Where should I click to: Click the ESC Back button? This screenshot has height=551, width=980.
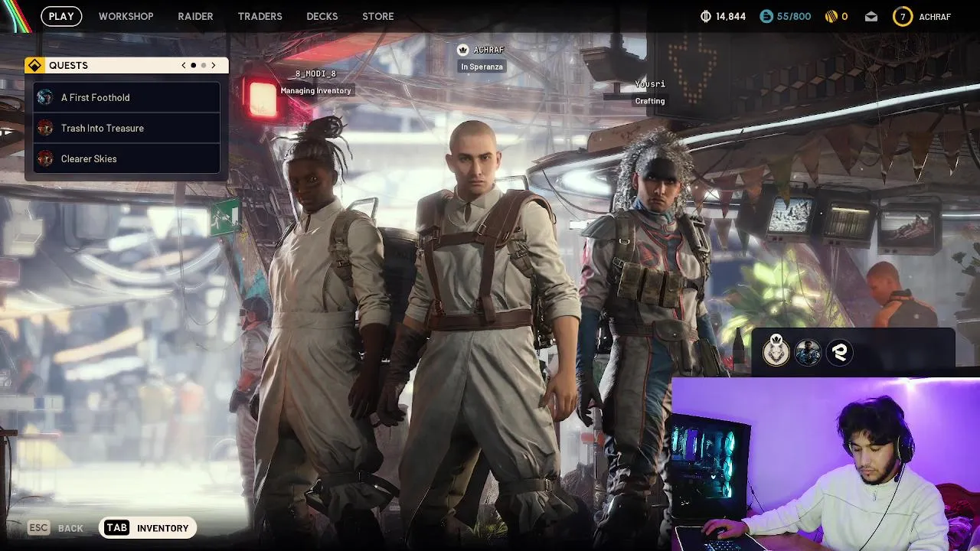(55, 527)
